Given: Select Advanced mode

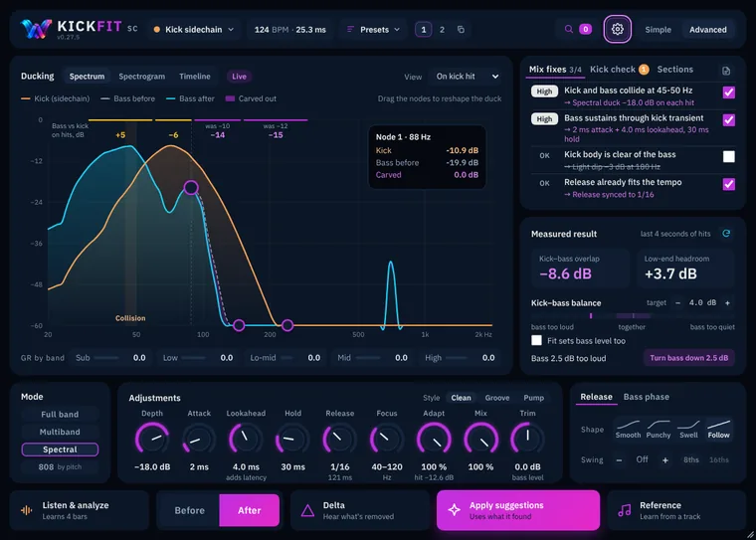Looking at the screenshot, I should 708,30.
